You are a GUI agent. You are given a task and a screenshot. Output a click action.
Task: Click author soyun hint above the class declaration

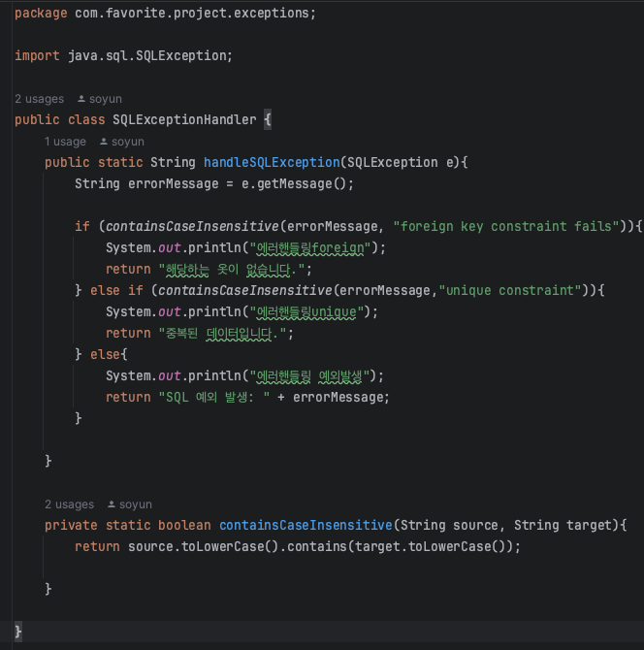coord(106,99)
